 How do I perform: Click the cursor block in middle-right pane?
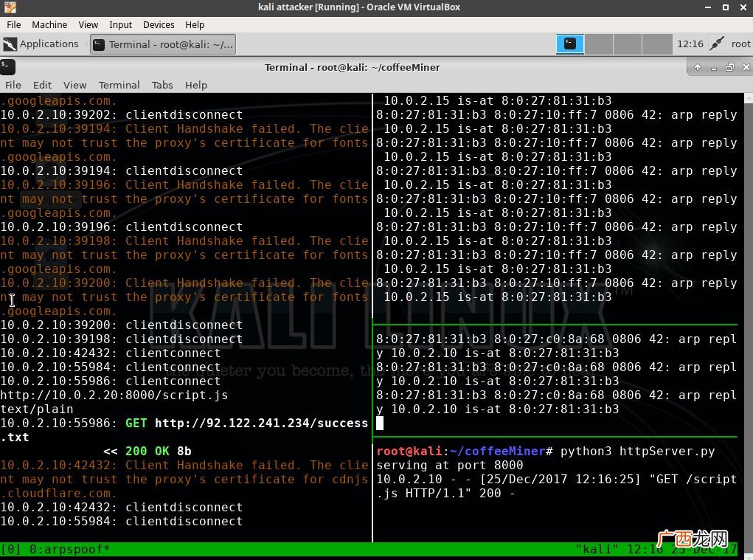click(379, 423)
